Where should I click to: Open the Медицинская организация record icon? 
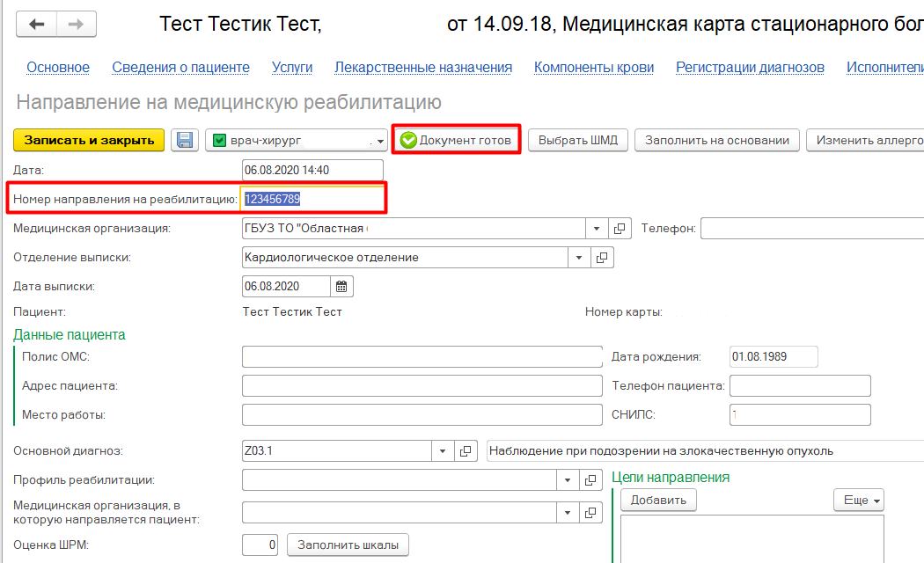(x=620, y=229)
